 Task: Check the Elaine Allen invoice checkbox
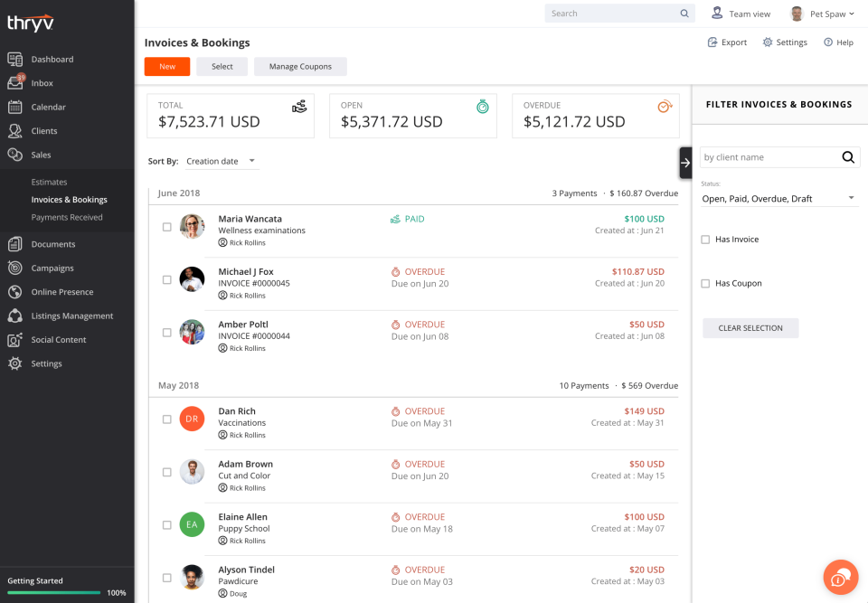166,525
